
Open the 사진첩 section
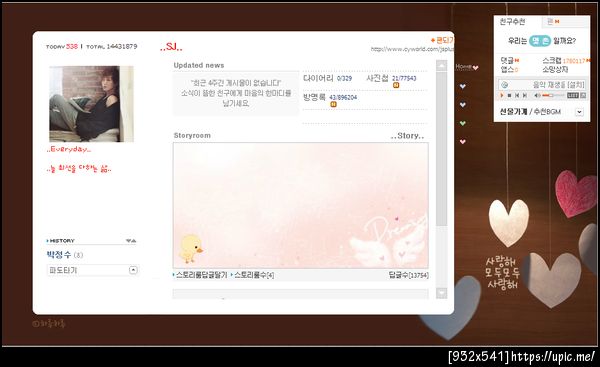(377, 78)
